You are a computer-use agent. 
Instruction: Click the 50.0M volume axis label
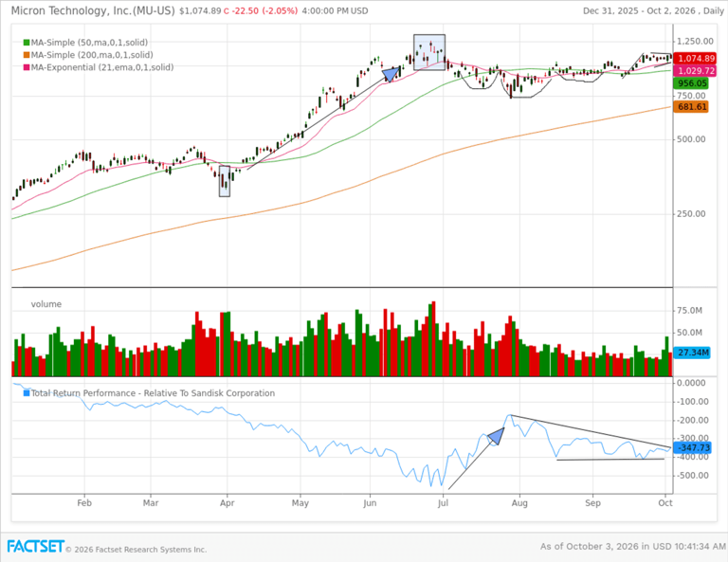(689, 333)
